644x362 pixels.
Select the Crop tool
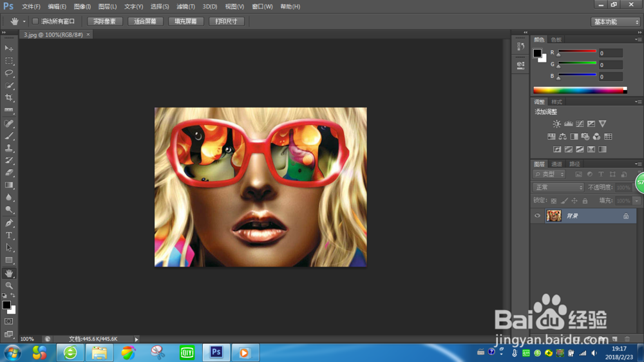[x=8, y=98]
